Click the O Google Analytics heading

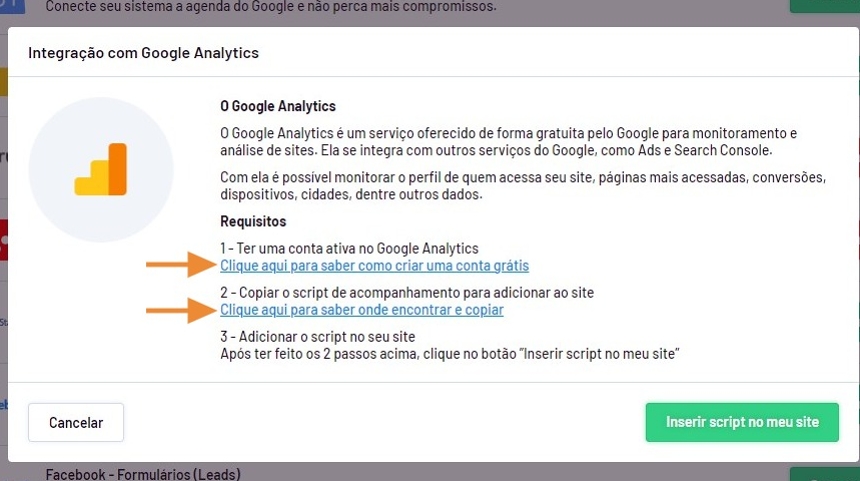[278, 106]
